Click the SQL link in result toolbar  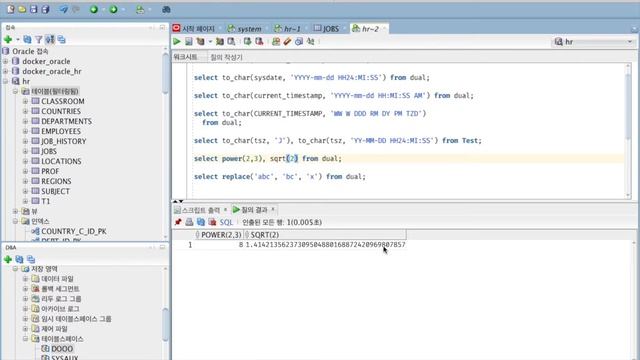tap(226, 222)
